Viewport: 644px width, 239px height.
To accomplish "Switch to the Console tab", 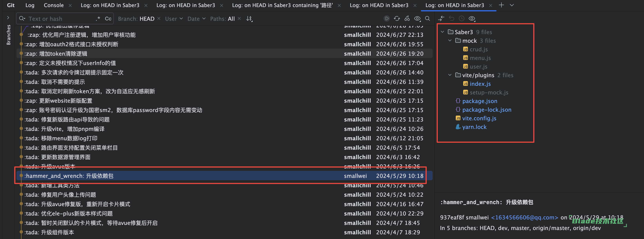I will pyautogui.click(x=54, y=5).
